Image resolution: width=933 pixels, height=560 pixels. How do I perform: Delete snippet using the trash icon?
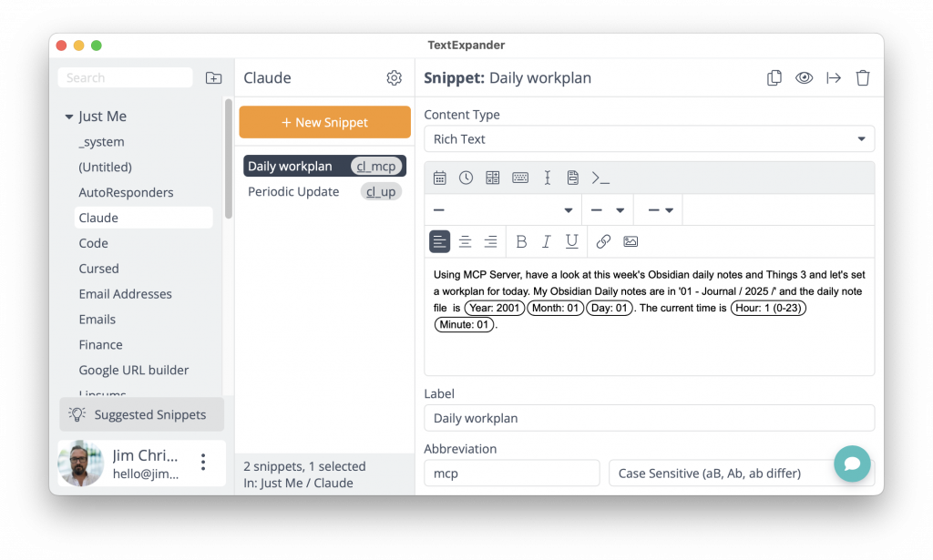point(863,78)
